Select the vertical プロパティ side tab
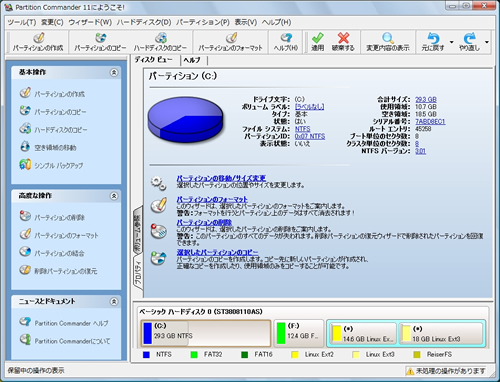This screenshot has width=500, height=382. click(x=138, y=273)
